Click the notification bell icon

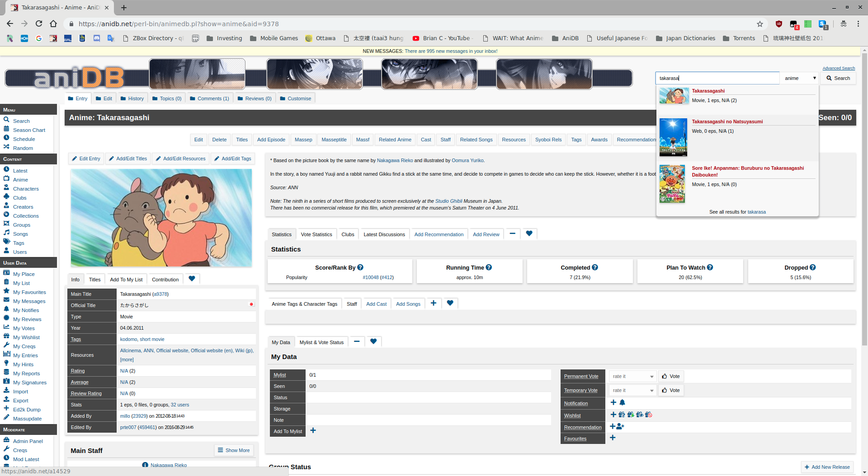coord(623,403)
